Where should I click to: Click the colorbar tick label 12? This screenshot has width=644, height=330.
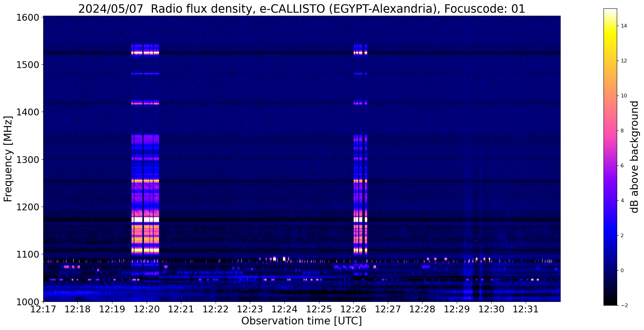tap(624, 61)
